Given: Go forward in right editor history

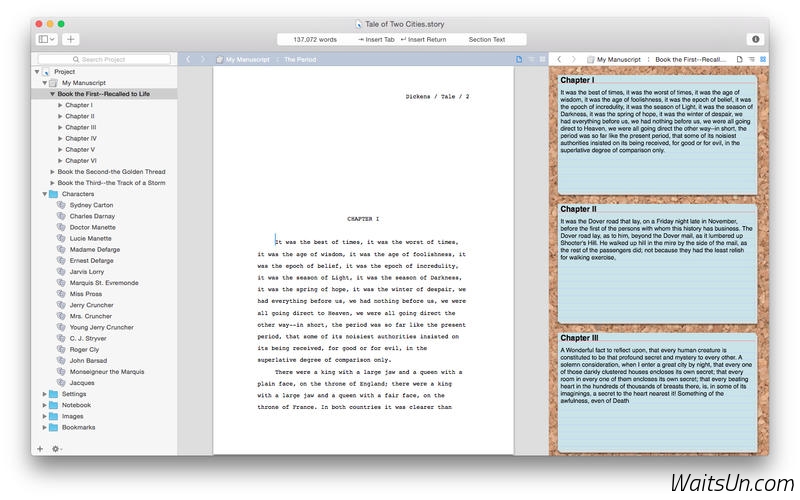Looking at the screenshot, I should click(573, 59).
